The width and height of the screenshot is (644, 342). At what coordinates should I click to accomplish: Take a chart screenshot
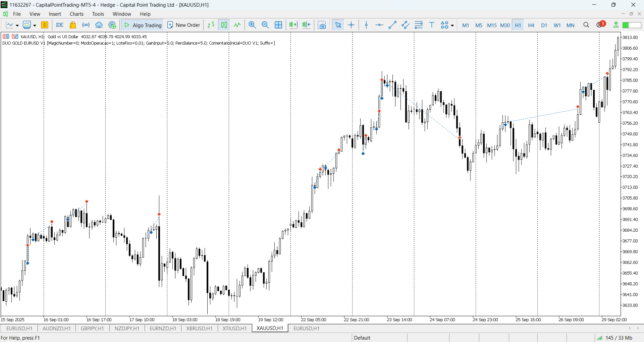point(322,25)
